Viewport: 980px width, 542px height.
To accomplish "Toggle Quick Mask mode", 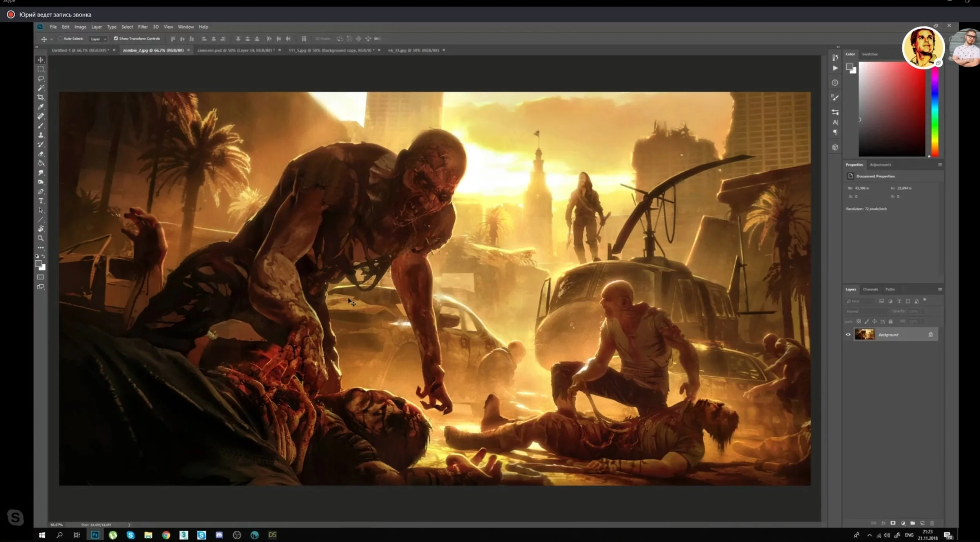I will pyautogui.click(x=41, y=277).
